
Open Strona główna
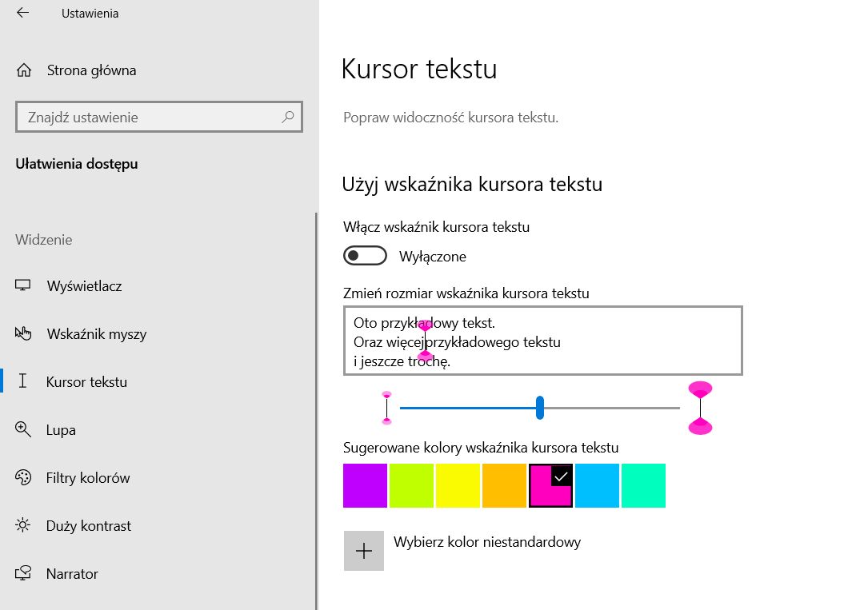[91, 70]
